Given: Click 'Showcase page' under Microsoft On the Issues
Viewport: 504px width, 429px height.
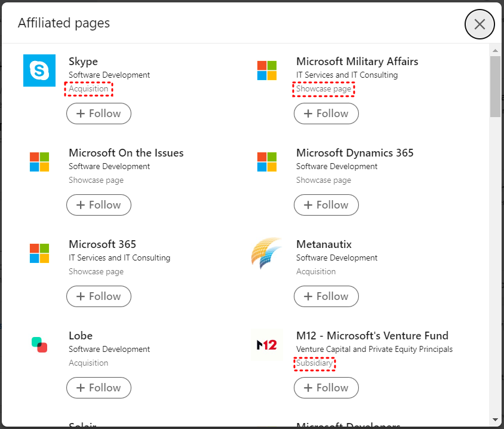Looking at the screenshot, I should (x=96, y=180).
